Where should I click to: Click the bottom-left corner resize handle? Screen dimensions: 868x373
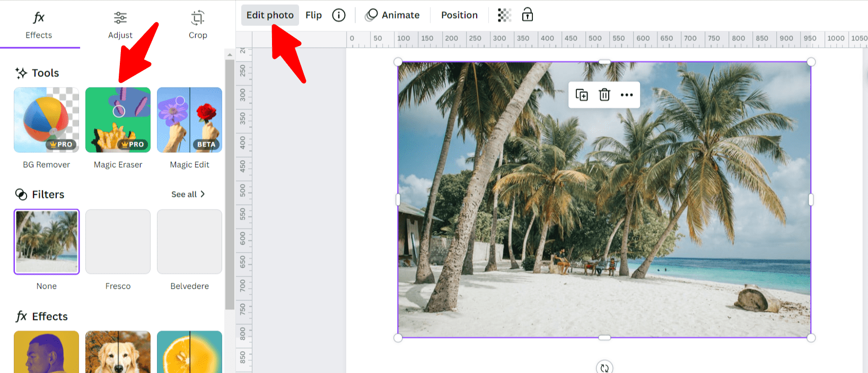tap(398, 337)
